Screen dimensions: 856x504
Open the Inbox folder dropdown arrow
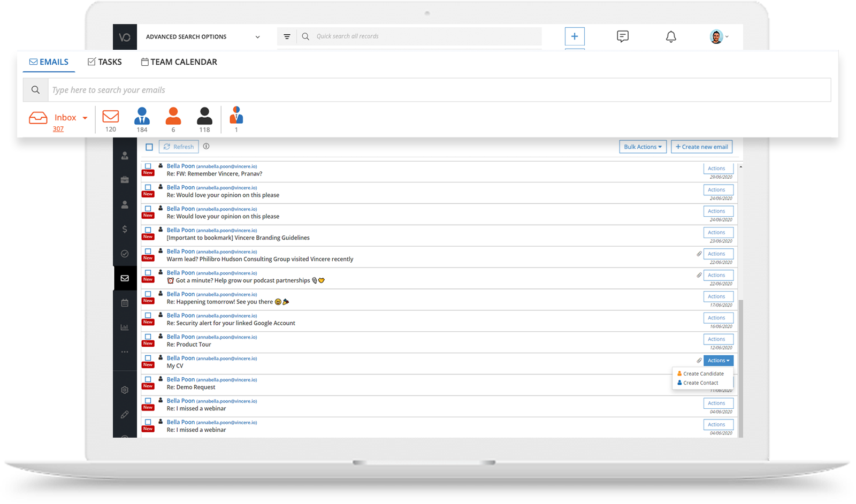[x=85, y=118]
